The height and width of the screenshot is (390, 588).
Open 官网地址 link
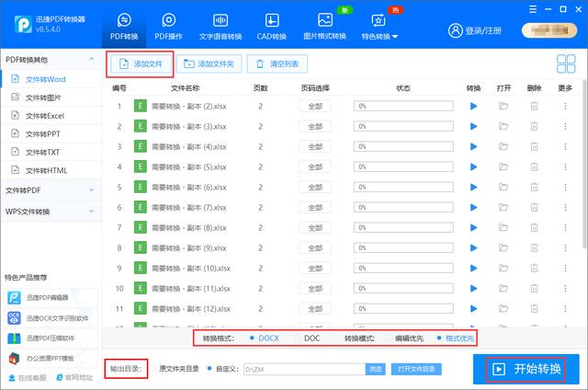(74, 378)
